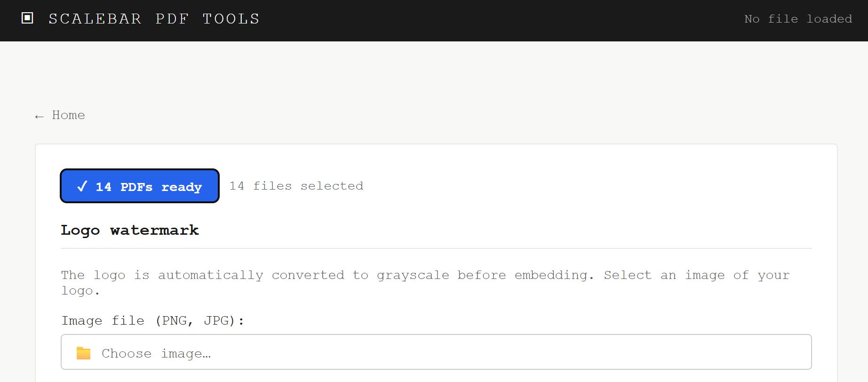
Task: Click the "Image file (PNG, JPG):" label
Action: (x=152, y=320)
